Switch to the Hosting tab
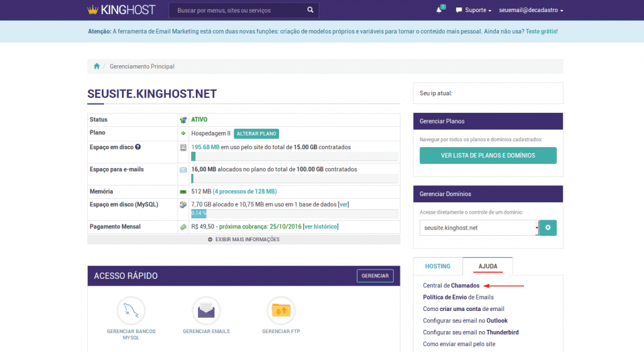Viewport: 644px width, 352px height. pyautogui.click(x=437, y=266)
